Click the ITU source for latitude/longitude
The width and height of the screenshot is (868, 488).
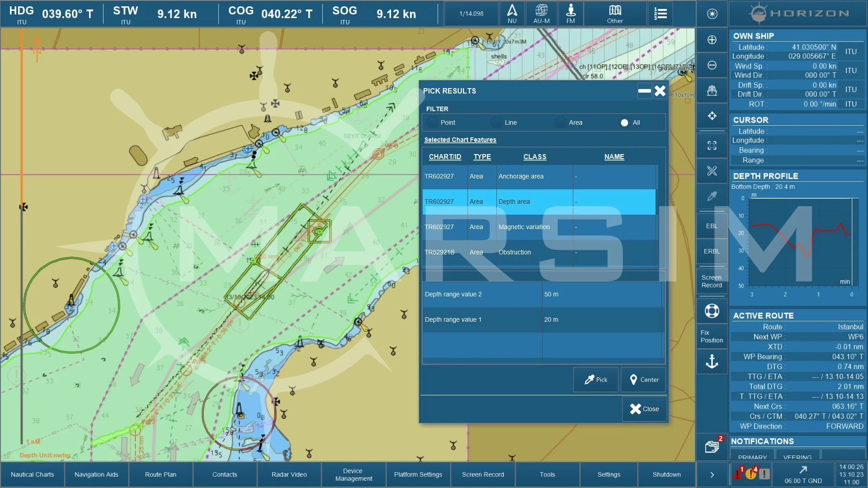[851, 52]
